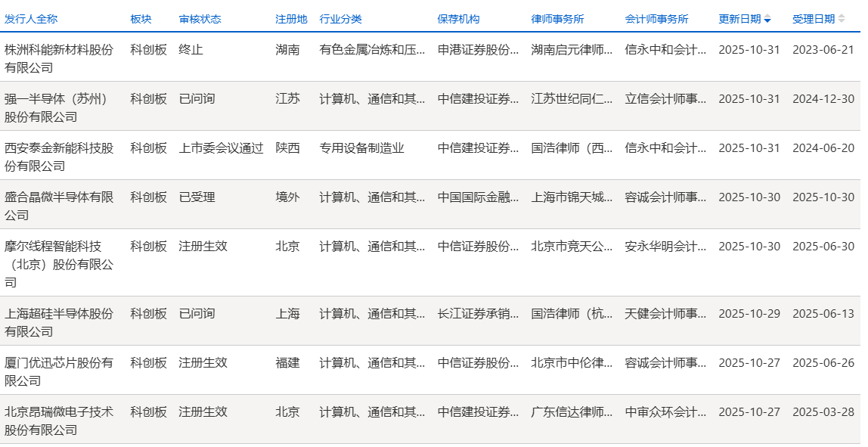Select 注册生效 status in 厦门优迅 row

click(x=203, y=363)
